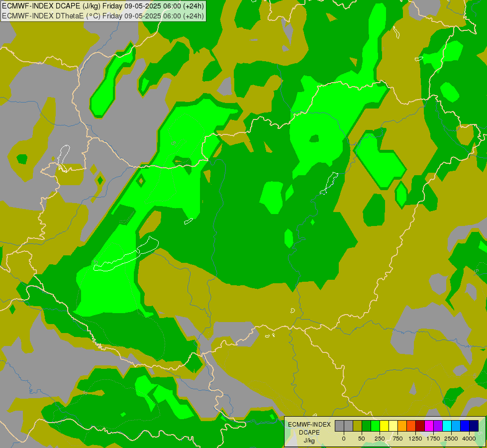The height and width of the screenshot is (448, 487).
Task: Click the dark red legend swatch
Action: (420, 426)
